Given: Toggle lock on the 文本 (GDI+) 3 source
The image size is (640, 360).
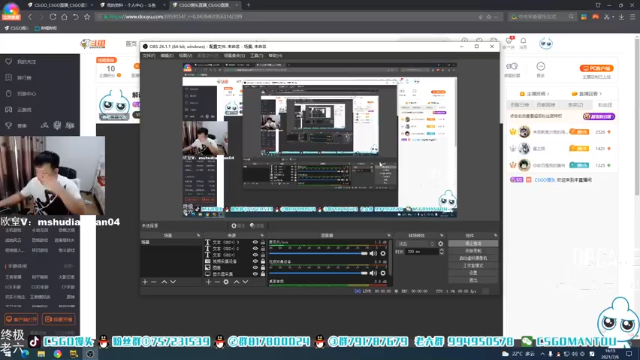Looking at the screenshot, I should [x=263, y=242].
